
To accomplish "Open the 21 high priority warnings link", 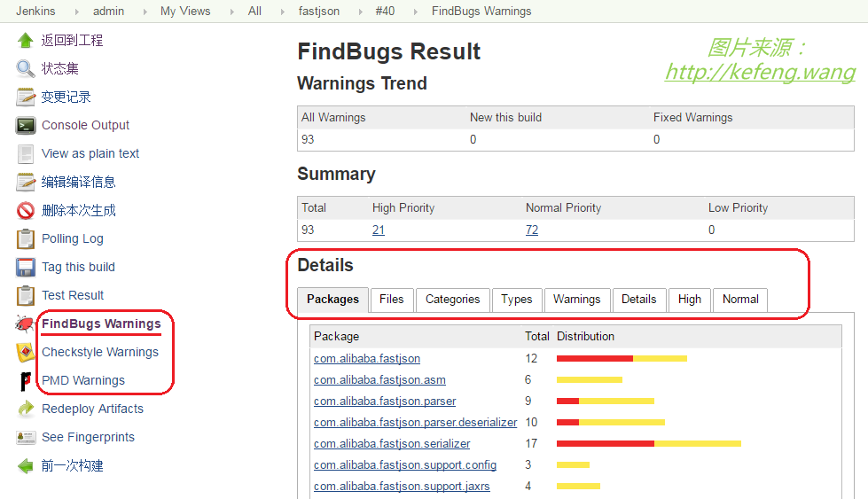I will [379, 230].
